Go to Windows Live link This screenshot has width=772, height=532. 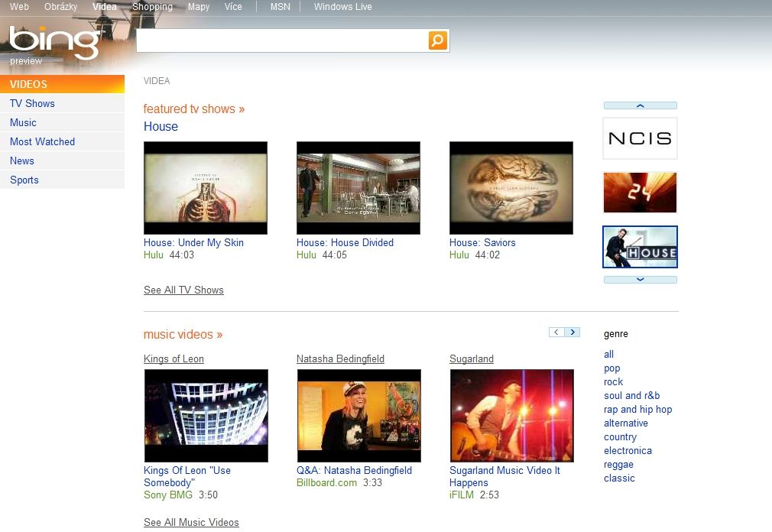[x=342, y=7]
